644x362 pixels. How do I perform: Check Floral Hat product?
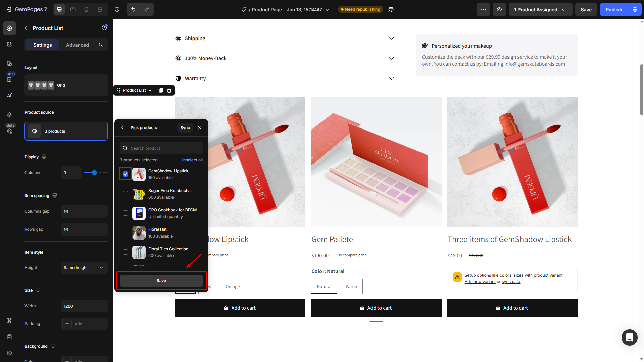126,232
